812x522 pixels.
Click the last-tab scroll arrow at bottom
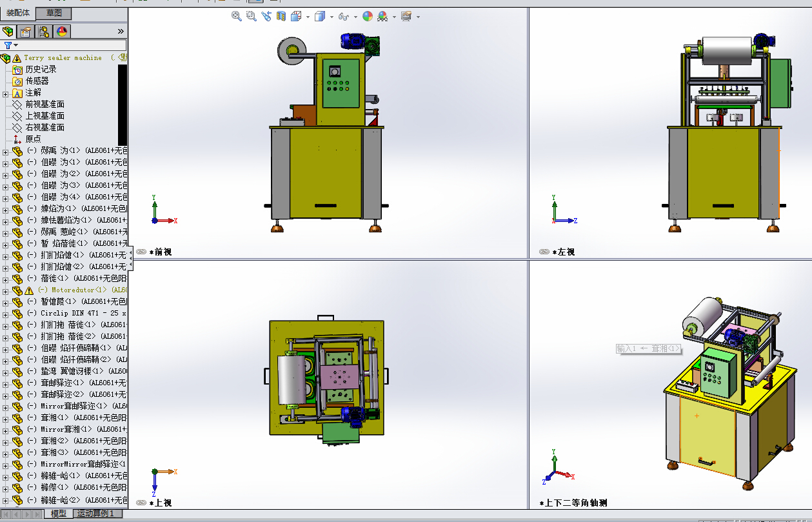click(x=38, y=514)
